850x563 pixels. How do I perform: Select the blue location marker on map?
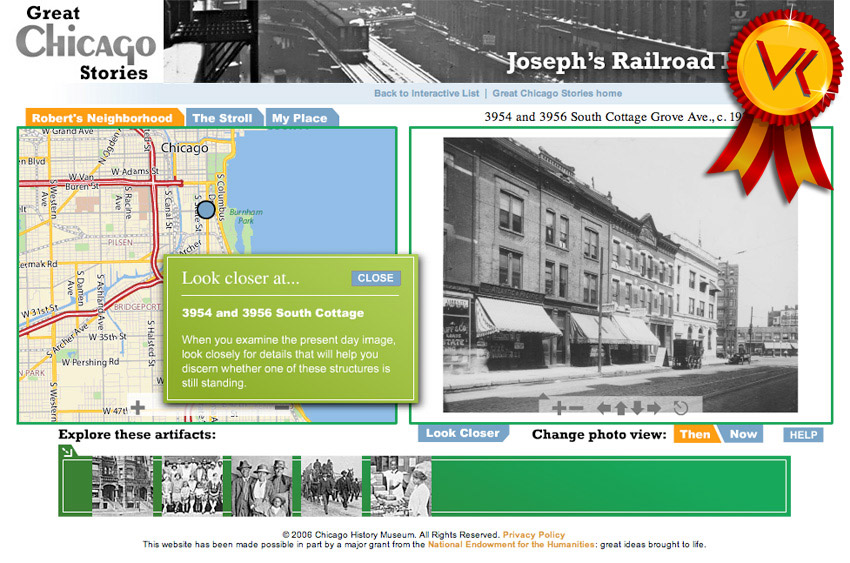206,210
